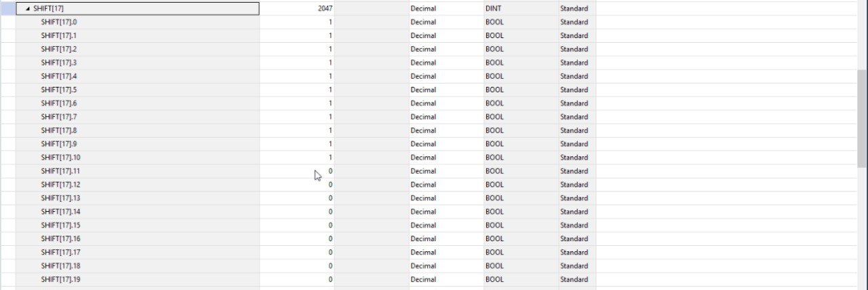
Task: Collapse the SHIFT[17] tag expander
Action: (27, 9)
